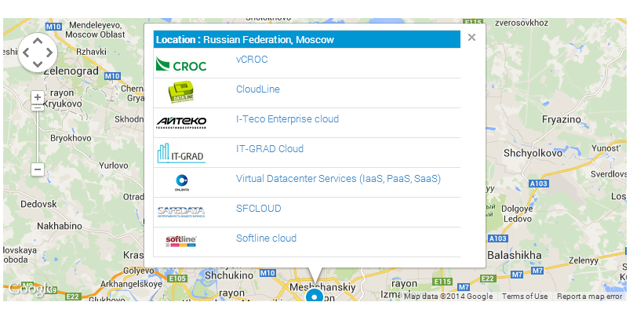
Task: Open the CloudLine link
Action: pos(257,89)
